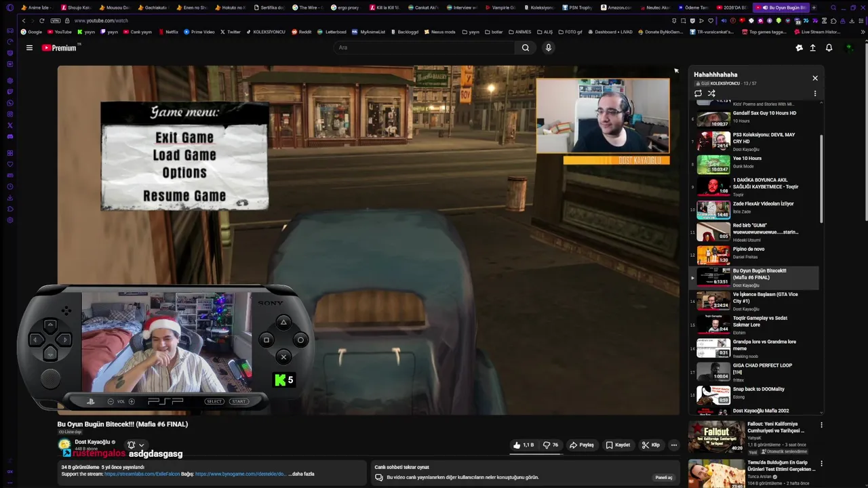The image size is (868, 488).
Task: Open the playlist panel's three-dot options menu
Action: click(x=815, y=94)
